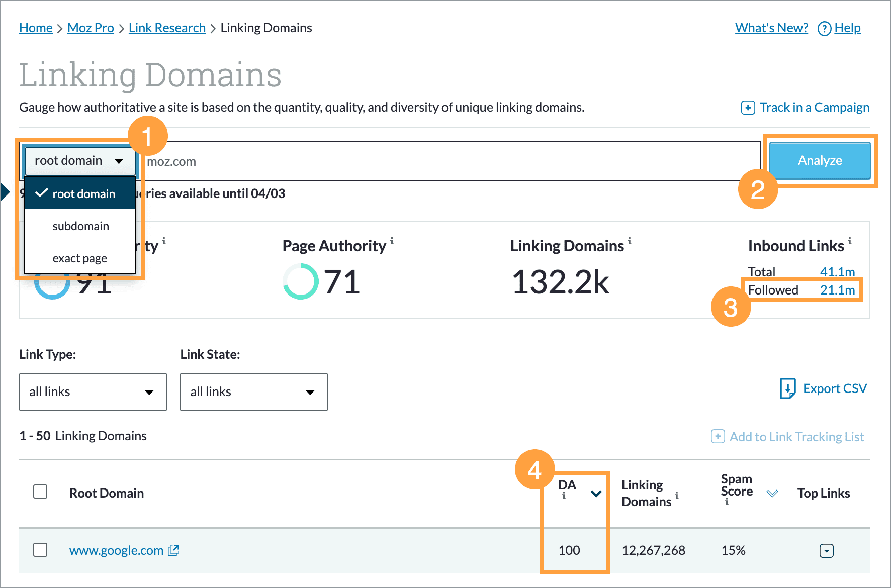Open the Link State all links dropdown

tap(253, 392)
